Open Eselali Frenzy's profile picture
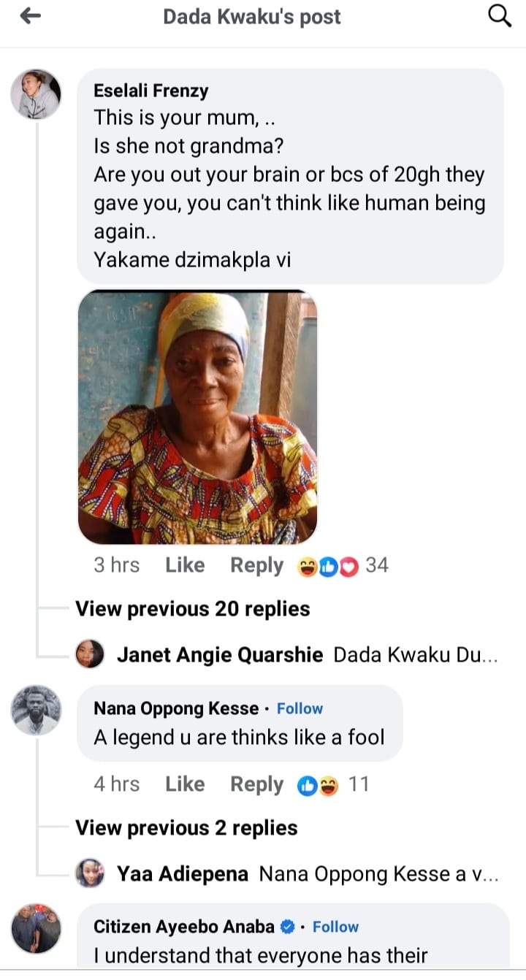 tap(36, 94)
